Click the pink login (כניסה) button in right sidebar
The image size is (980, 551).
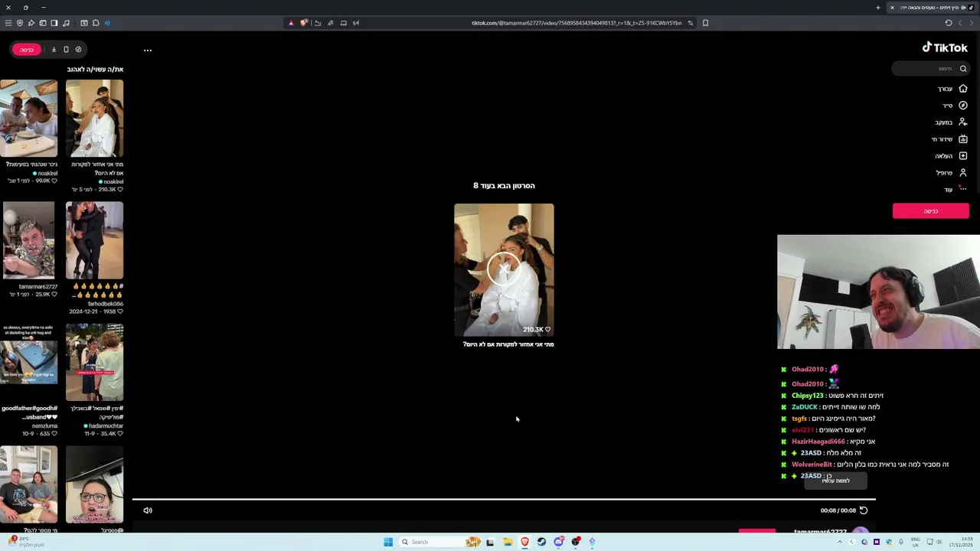(930, 211)
